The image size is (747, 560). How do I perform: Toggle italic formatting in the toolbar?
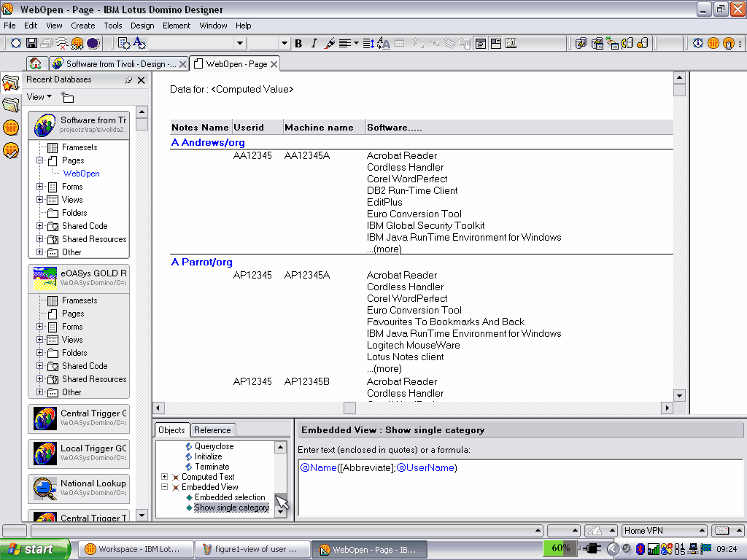pos(314,44)
